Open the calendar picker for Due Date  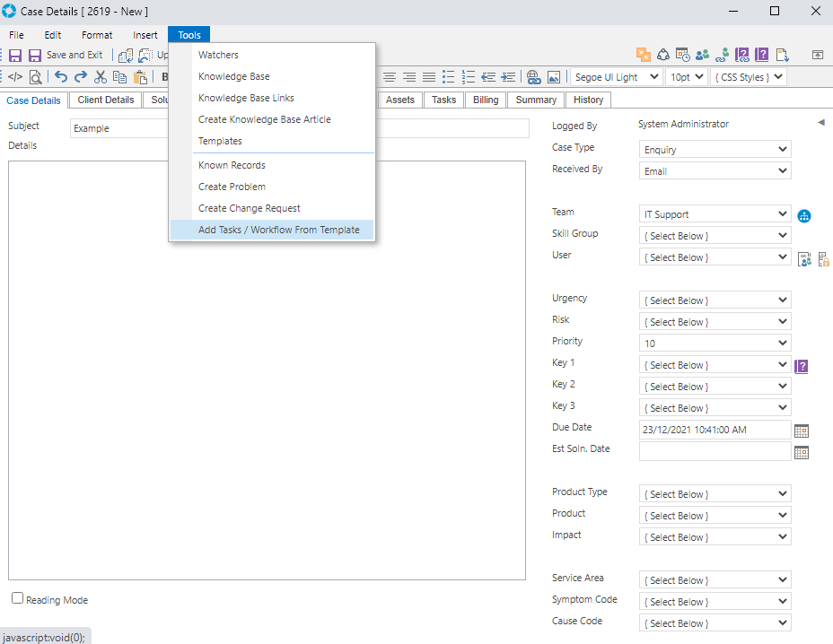(x=802, y=431)
